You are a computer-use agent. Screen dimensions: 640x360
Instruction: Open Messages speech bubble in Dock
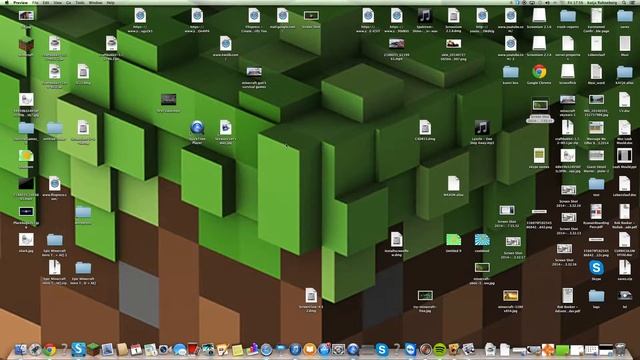(179, 350)
